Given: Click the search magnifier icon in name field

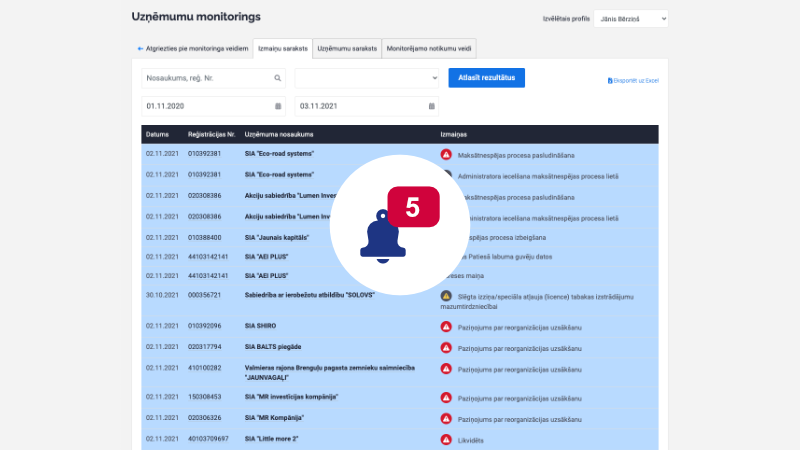Looking at the screenshot, I should [278, 78].
